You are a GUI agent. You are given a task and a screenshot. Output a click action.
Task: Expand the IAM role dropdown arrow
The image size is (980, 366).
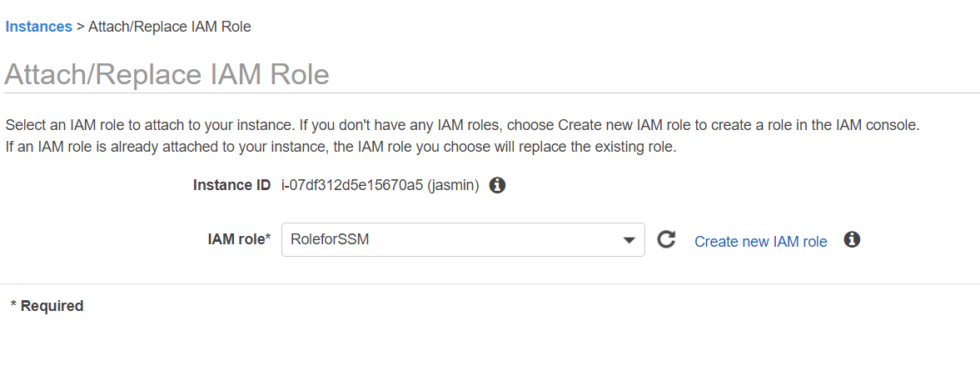point(629,241)
